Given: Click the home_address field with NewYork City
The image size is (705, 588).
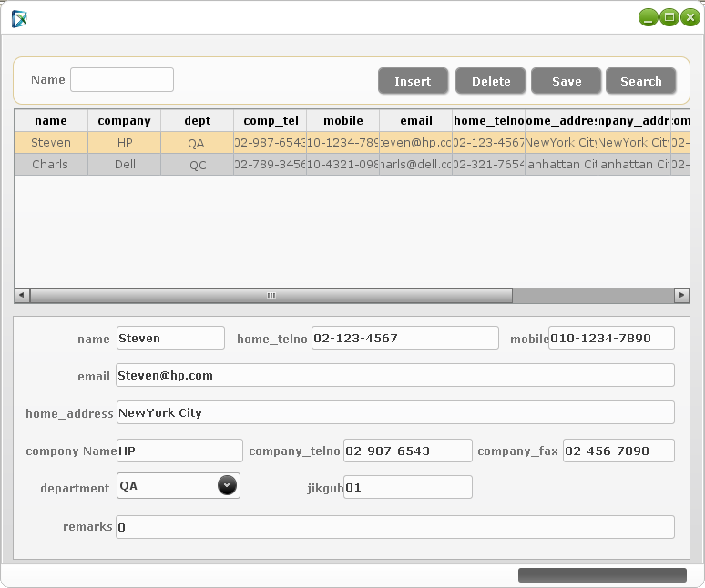Looking at the screenshot, I should (x=395, y=412).
